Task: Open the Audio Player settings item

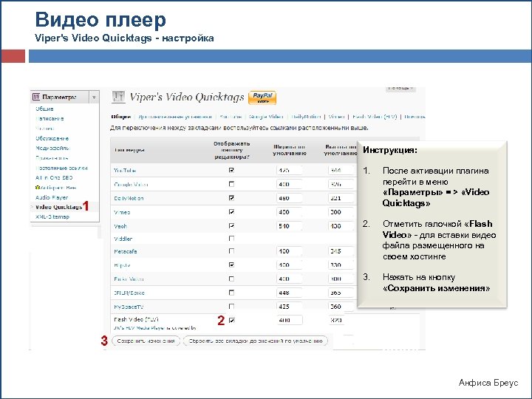Action: pyautogui.click(x=52, y=197)
